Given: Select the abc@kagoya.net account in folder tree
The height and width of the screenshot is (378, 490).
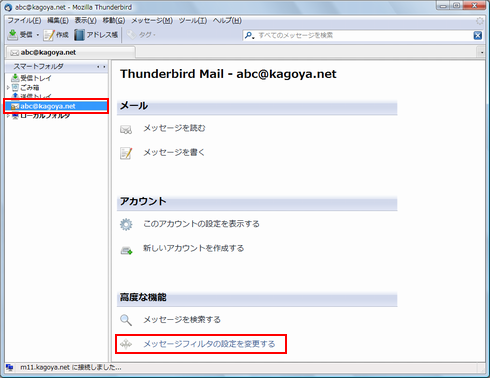Looking at the screenshot, I should tap(56, 106).
